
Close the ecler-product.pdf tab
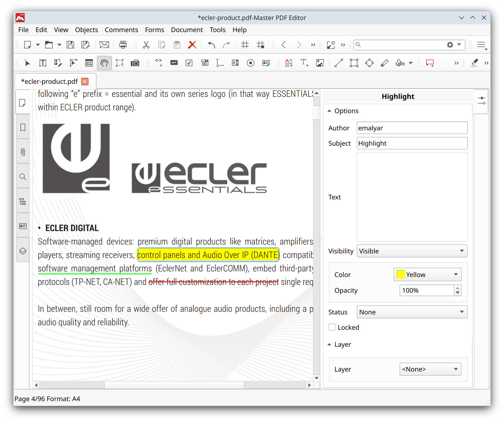pos(84,82)
